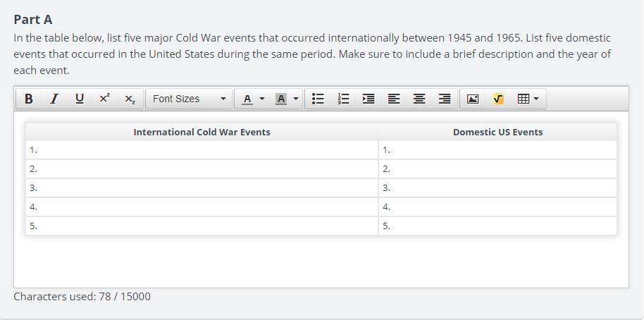Image resolution: width=644 pixels, height=320 pixels.
Task: Apply superscript formatting
Action: 104,99
